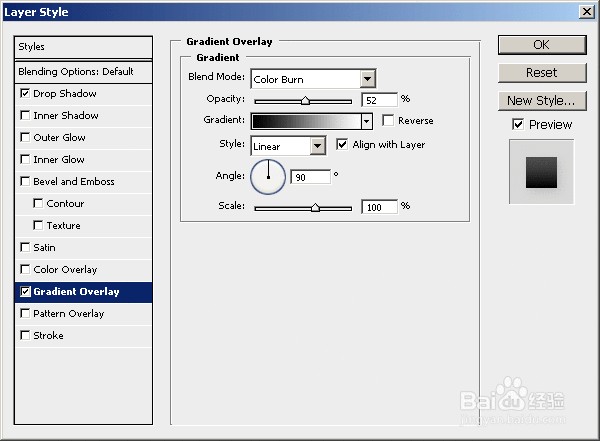The width and height of the screenshot is (600, 441).
Task: Select the Drop Shadow label
Action: pos(65,93)
